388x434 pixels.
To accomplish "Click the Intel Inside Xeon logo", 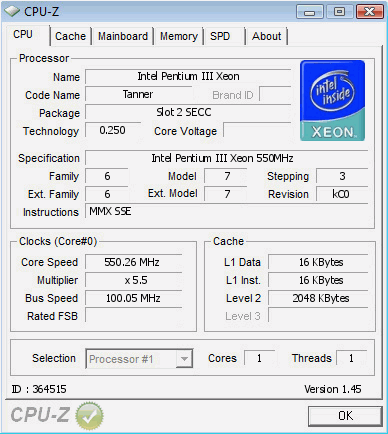I will (x=332, y=100).
